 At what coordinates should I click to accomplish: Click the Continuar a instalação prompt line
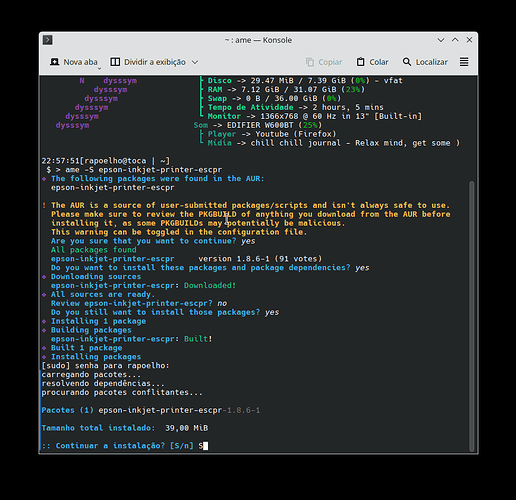click(125, 446)
